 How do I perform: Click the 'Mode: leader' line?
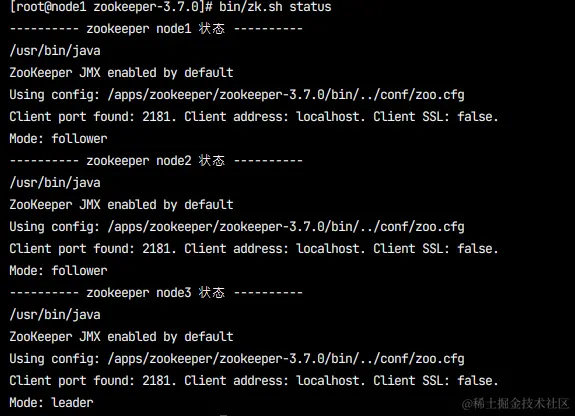point(51,403)
